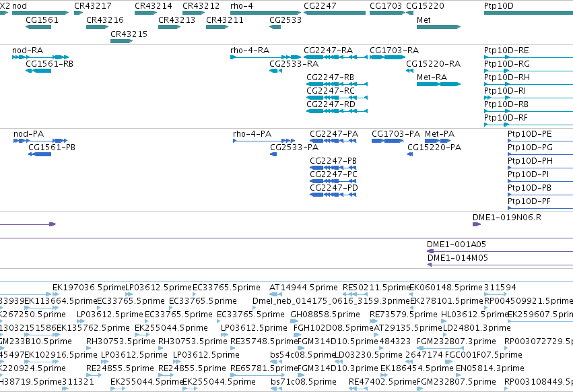Open the Ptp10D gene label
The width and height of the screenshot is (573, 392).
[499, 6]
